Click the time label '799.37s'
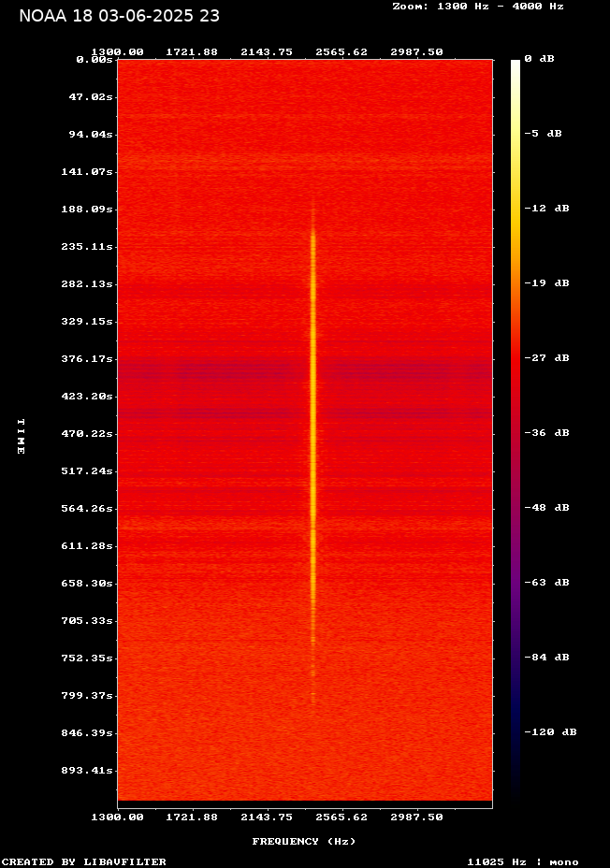Image resolution: width=610 pixels, height=868 pixels. 87,695
